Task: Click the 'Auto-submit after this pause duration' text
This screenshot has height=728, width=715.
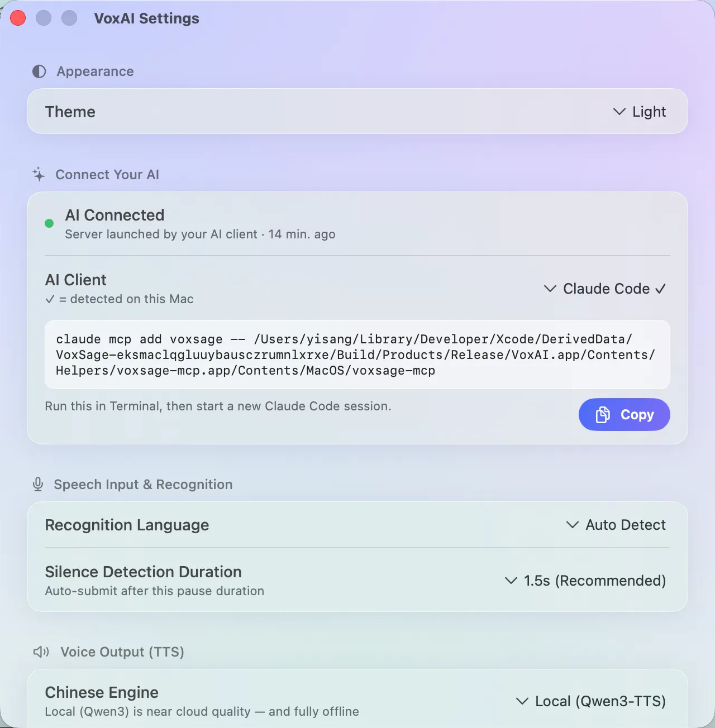Action: point(154,591)
